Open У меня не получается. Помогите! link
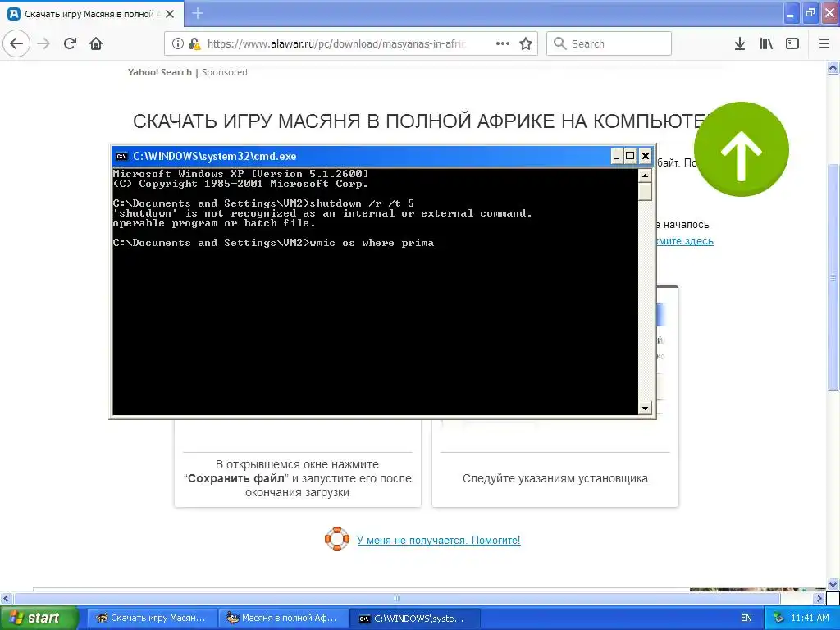Screen dimensions: 840x630 (438, 540)
